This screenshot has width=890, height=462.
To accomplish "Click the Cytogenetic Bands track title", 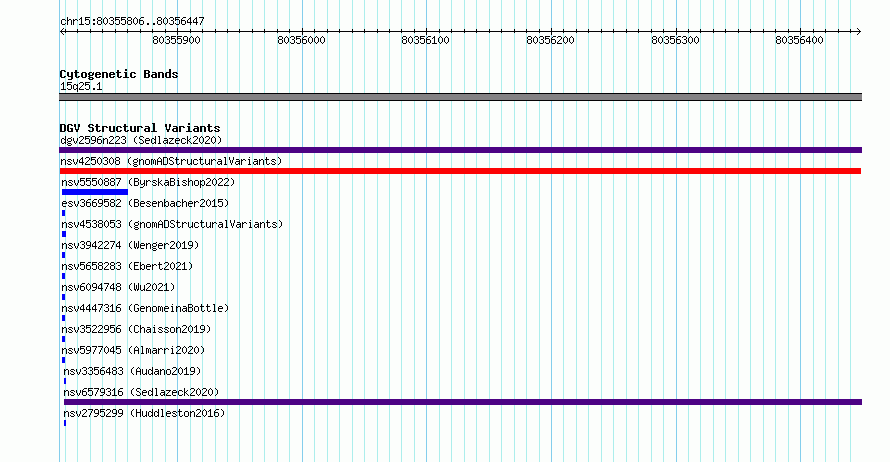I will point(119,74).
